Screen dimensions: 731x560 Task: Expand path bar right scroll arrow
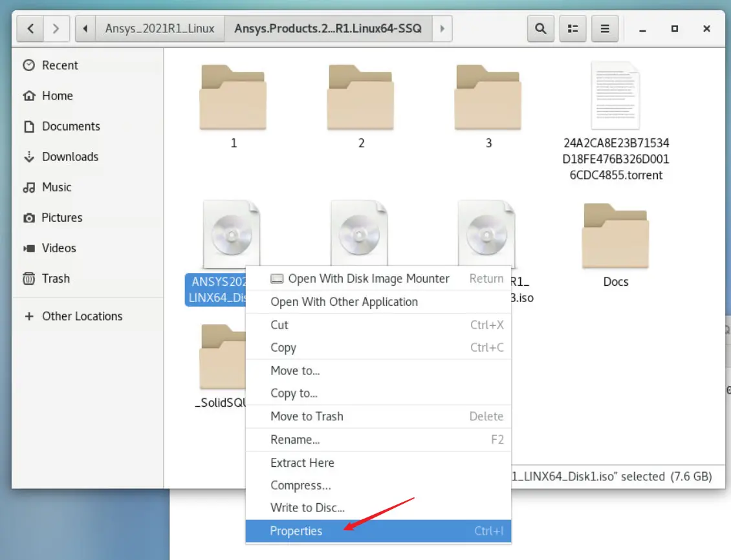(442, 28)
